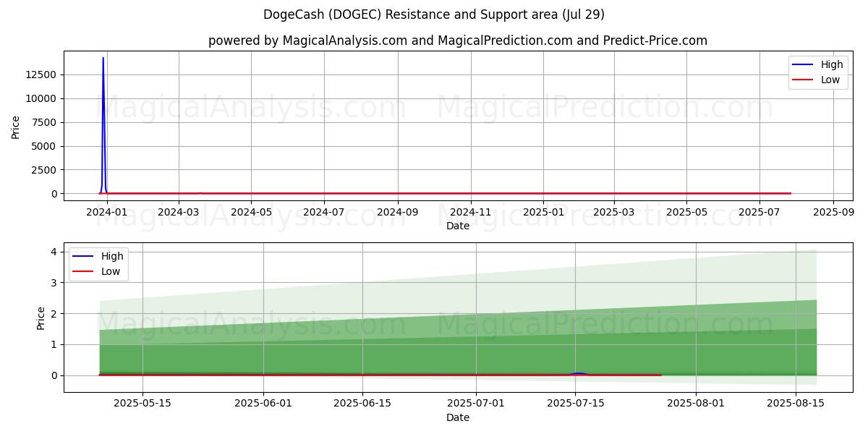
Task: Click the '2025-07-15' tick label on the bottom chart
Action: [575, 404]
